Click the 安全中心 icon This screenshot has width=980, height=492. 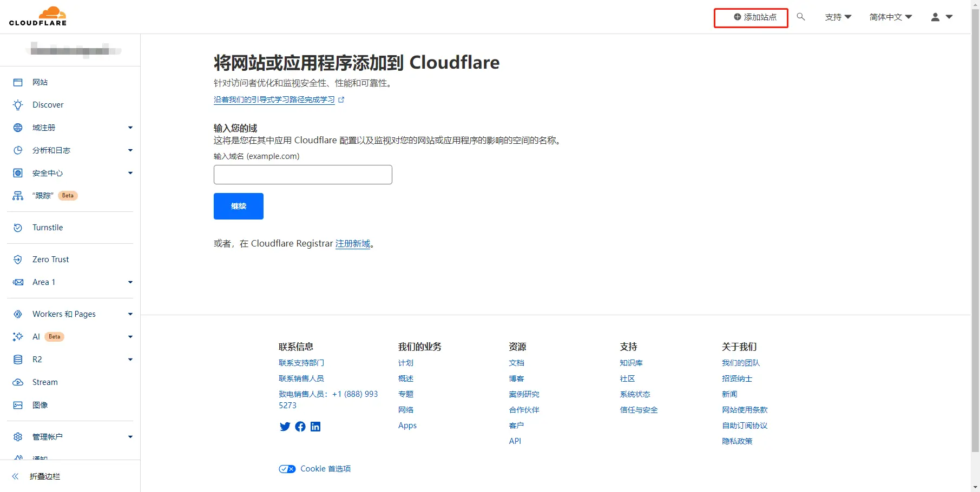click(x=18, y=173)
